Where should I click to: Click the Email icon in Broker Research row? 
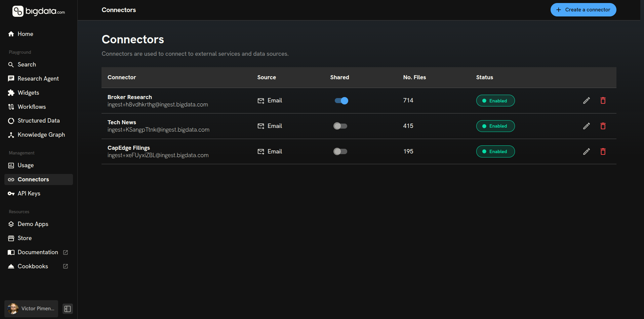tap(261, 101)
